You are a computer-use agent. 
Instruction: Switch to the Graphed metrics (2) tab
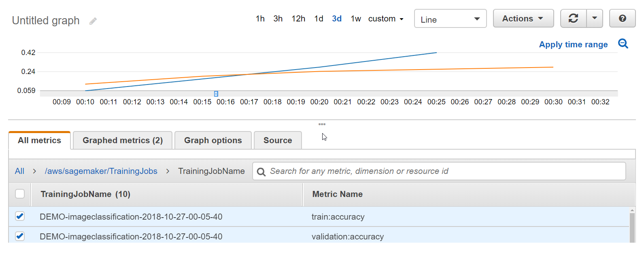(123, 140)
